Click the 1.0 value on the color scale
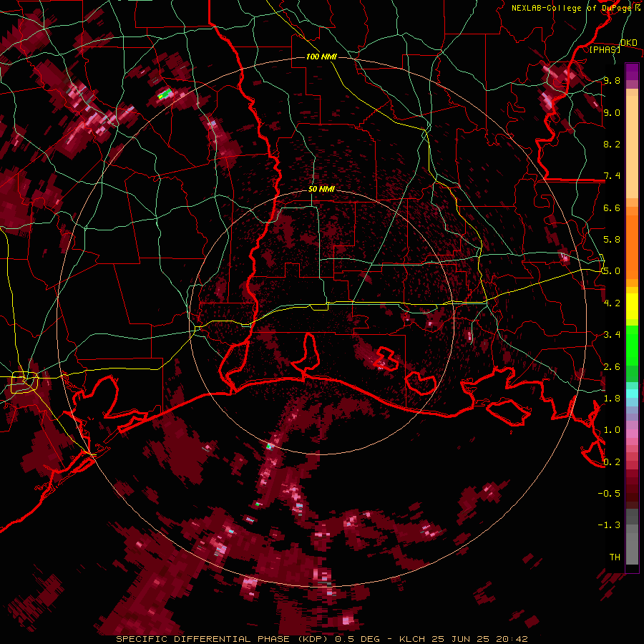Viewport: 644px width, 644px height. coord(612,431)
